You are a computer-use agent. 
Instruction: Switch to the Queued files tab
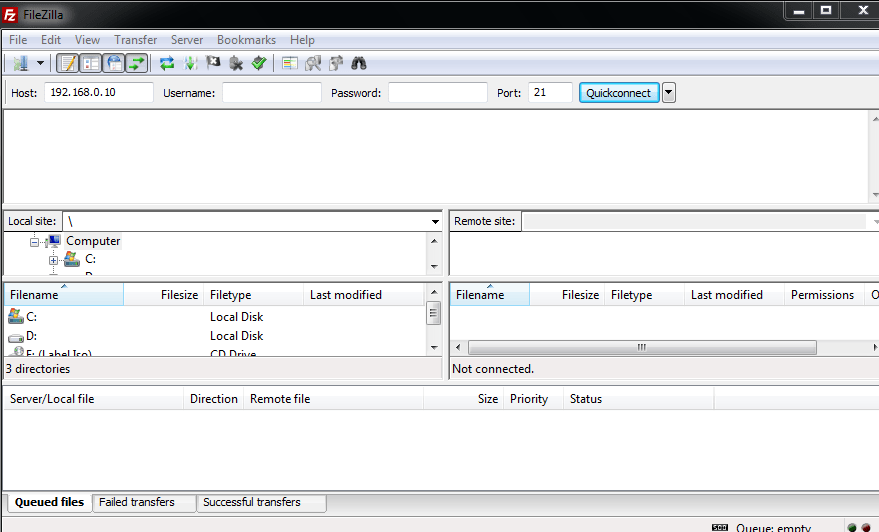click(49, 502)
